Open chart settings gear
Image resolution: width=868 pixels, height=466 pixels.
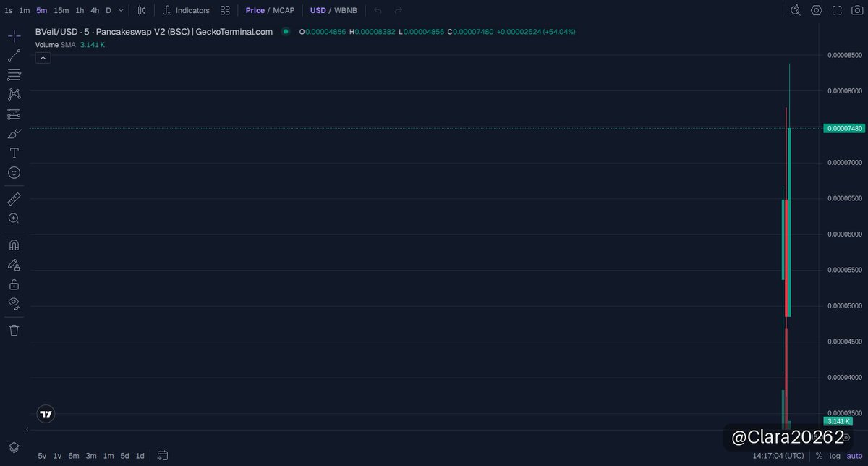[817, 10]
